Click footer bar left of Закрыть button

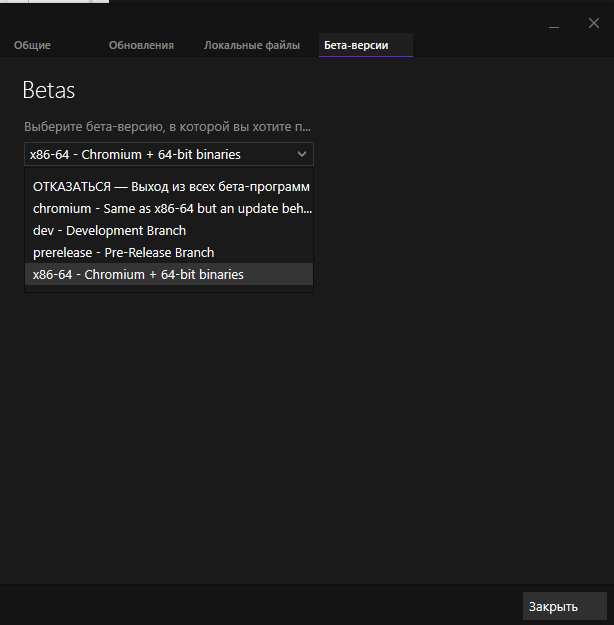[260, 605]
